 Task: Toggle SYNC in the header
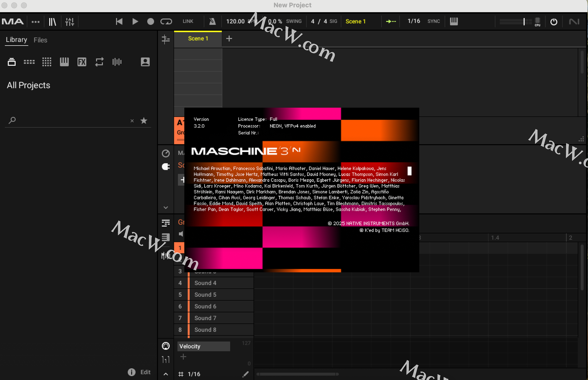[x=434, y=21]
